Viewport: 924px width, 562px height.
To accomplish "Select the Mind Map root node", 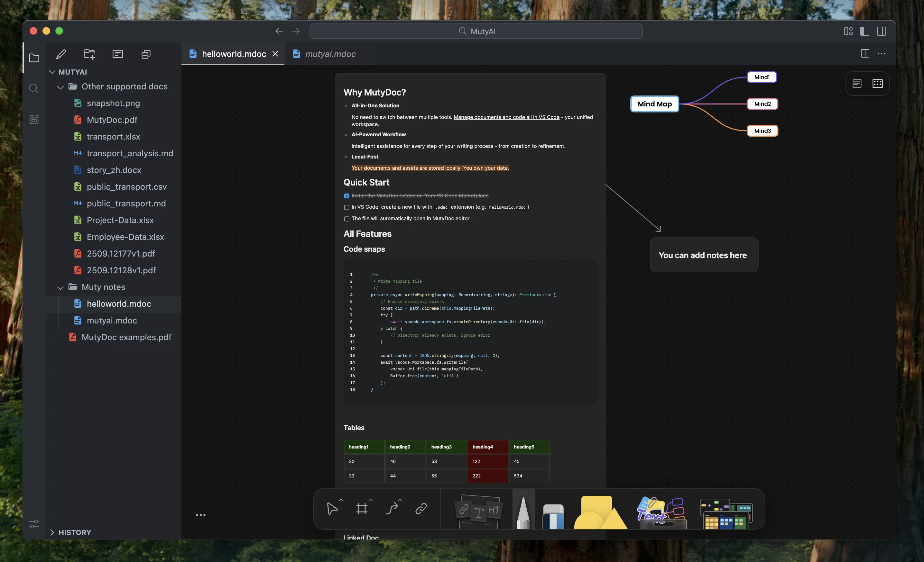I will click(x=654, y=104).
